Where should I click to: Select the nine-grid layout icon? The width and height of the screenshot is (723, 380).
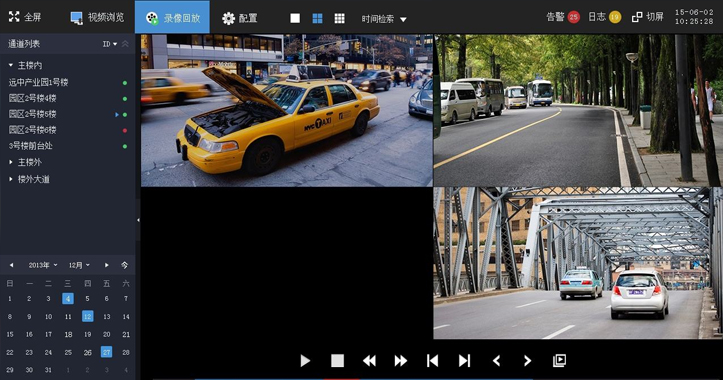click(339, 18)
